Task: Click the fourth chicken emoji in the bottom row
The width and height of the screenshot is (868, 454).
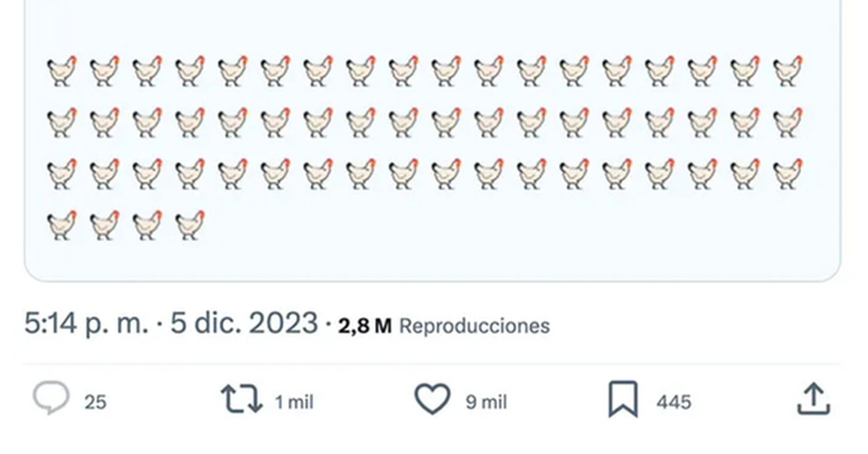Action: pyautogui.click(x=190, y=225)
